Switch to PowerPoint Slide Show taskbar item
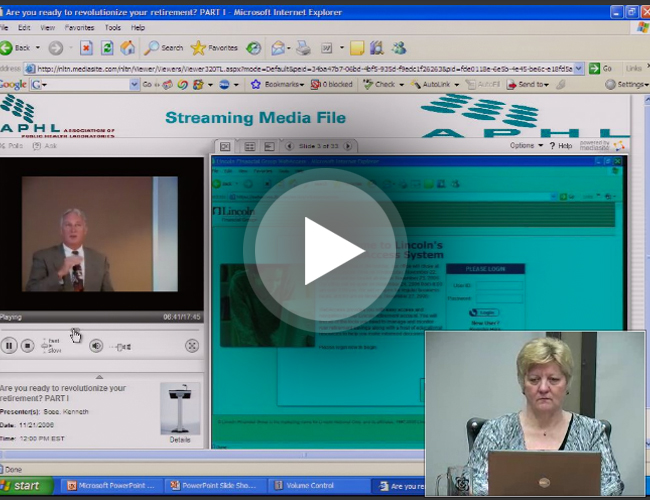 pyautogui.click(x=214, y=485)
